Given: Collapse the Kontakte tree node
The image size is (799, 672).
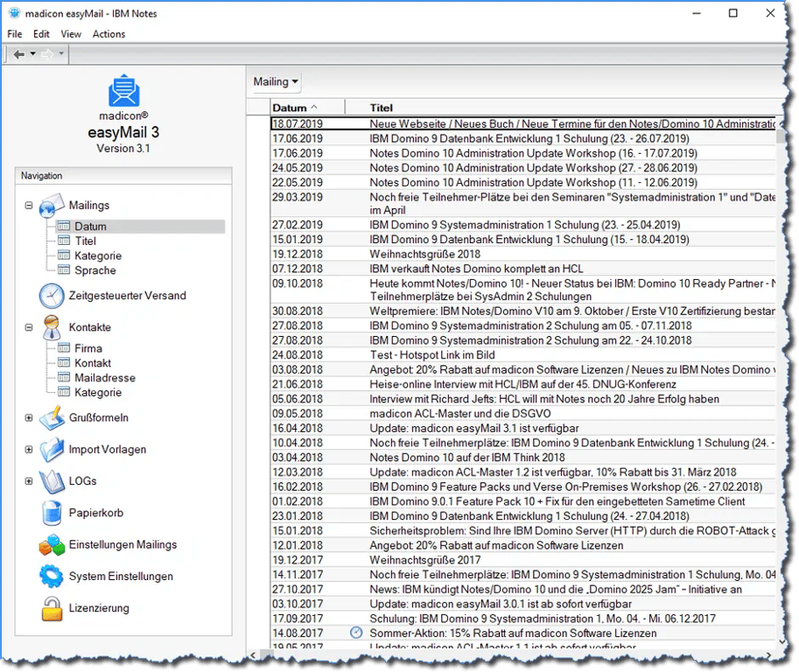Looking at the screenshot, I should 29,327.
